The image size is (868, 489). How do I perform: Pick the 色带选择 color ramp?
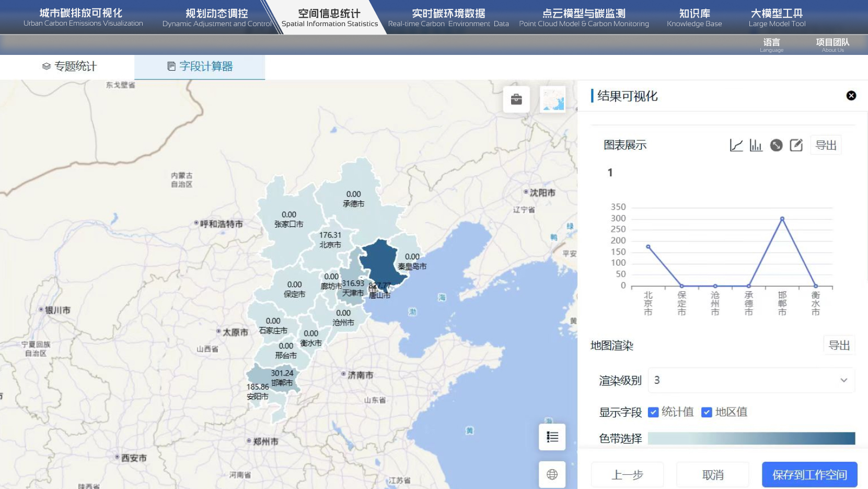[751, 438]
